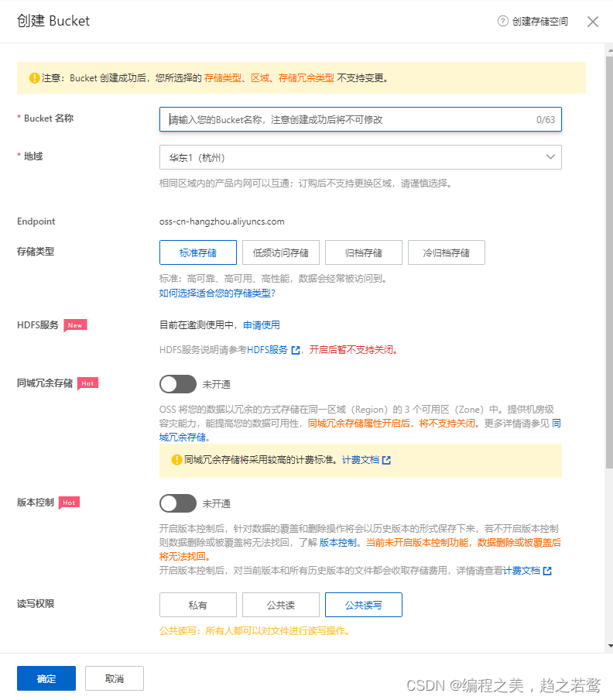Set read/write permission to 公共读
613x700 pixels.
point(281,605)
